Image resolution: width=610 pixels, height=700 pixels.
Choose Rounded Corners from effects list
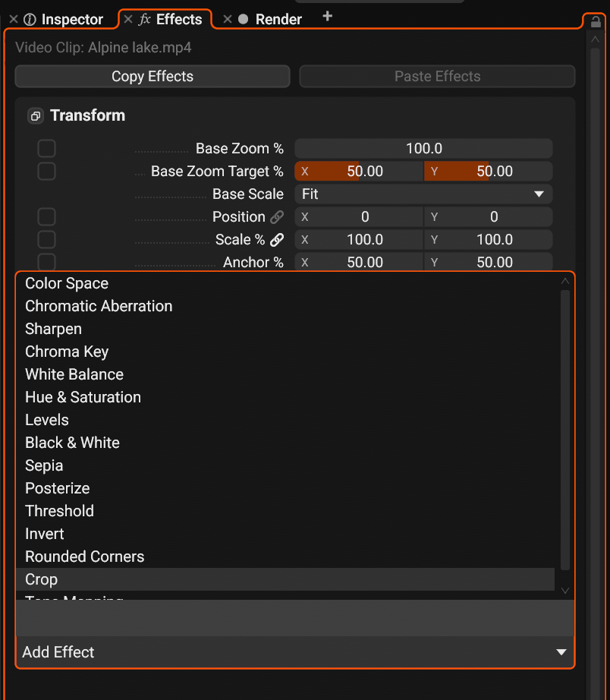[285, 557]
